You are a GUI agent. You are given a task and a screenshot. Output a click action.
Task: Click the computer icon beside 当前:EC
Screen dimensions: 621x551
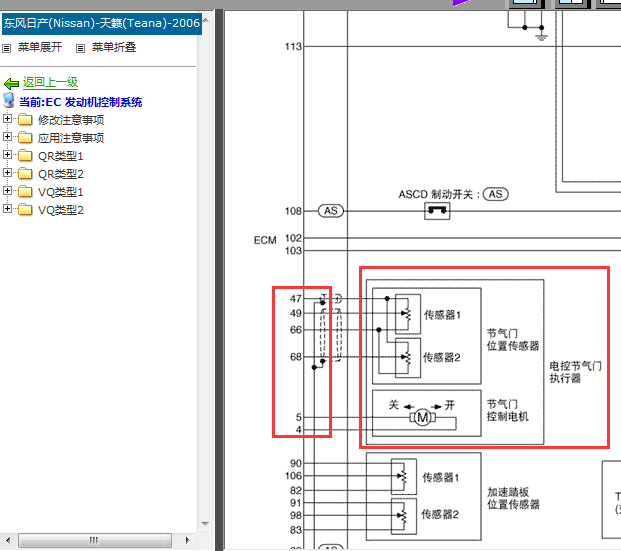coord(9,101)
